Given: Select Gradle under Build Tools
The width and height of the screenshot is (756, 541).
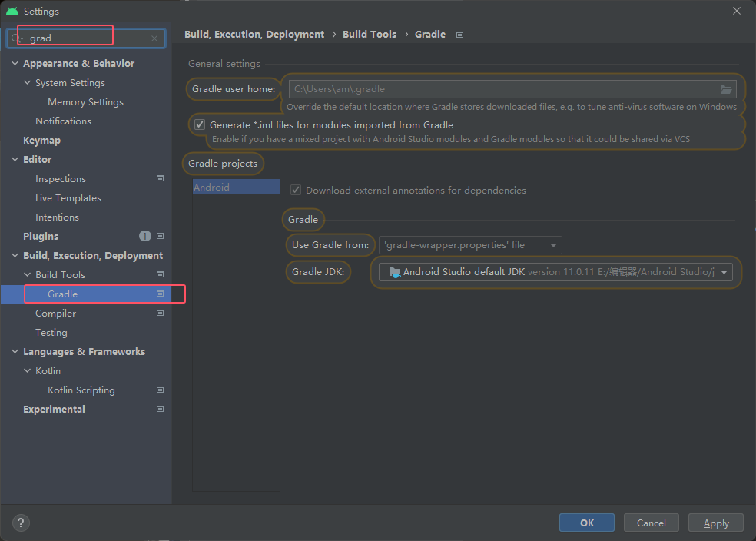Looking at the screenshot, I should (63, 294).
